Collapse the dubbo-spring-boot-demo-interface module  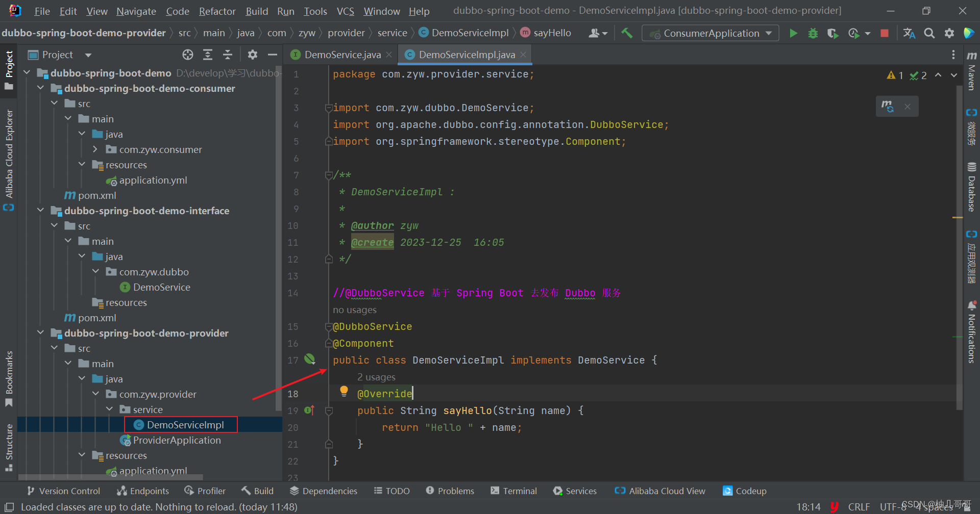41,211
